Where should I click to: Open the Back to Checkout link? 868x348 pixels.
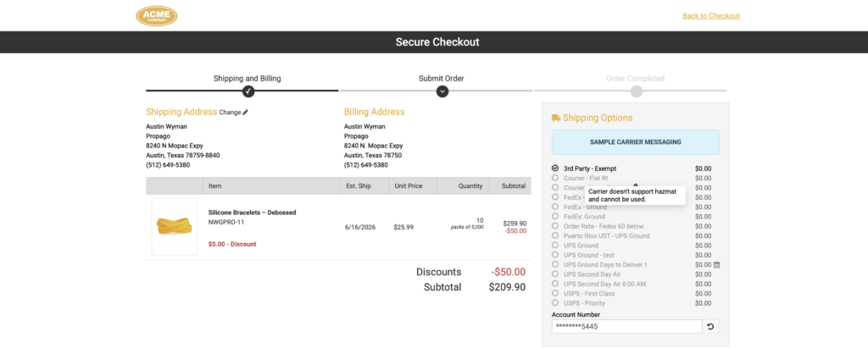[711, 15]
